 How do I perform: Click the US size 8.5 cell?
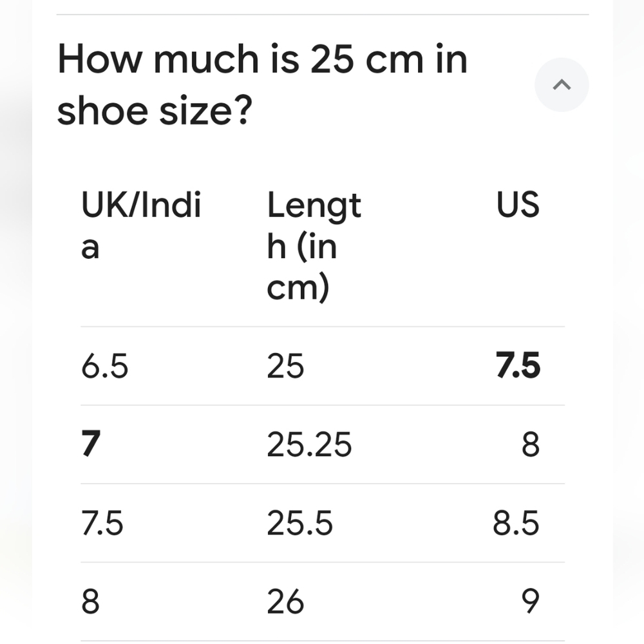[516, 523]
